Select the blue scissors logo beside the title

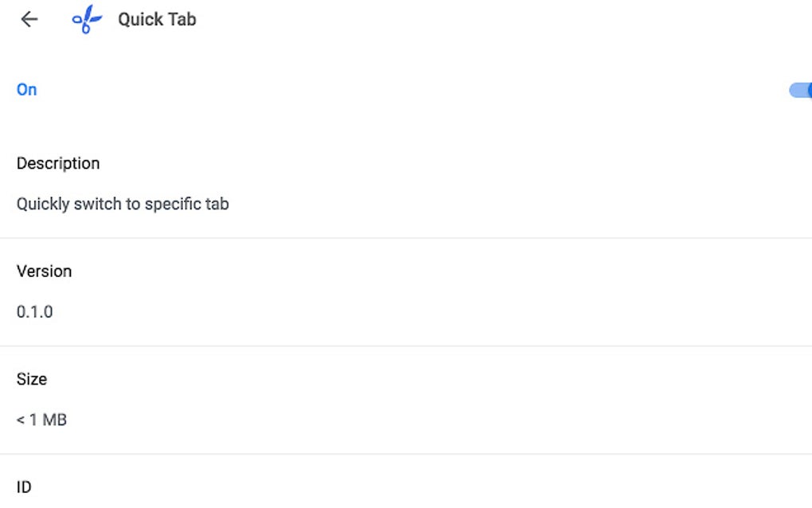tap(87, 19)
